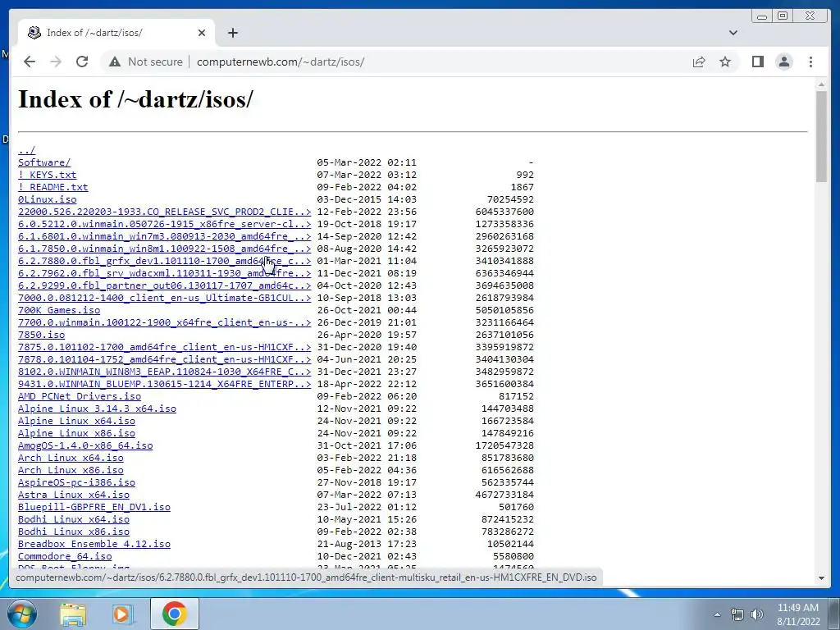Image resolution: width=840 pixels, height=630 pixels.
Task: Bookmark this page with the star
Action: pos(725,62)
